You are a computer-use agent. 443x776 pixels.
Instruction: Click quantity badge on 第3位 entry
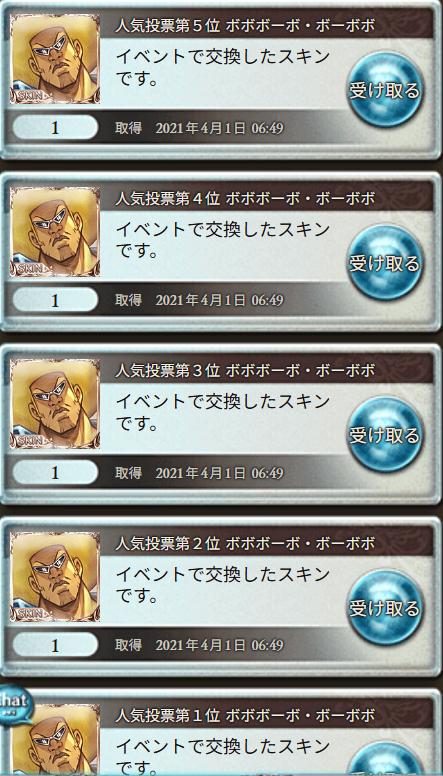point(55,473)
